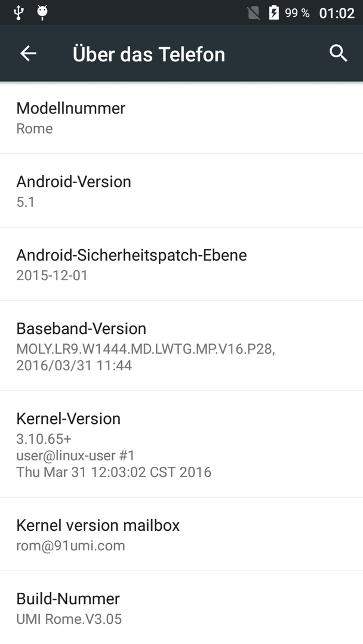The height and width of the screenshot is (644, 363).
Task: Tap the USB connection status icon
Action: [x=19, y=13]
